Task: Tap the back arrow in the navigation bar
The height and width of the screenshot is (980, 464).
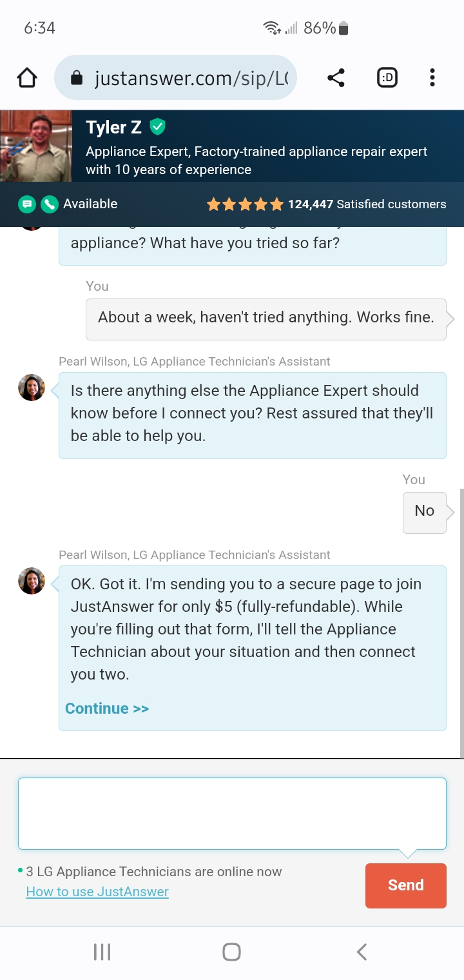Action: pos(361,950)
